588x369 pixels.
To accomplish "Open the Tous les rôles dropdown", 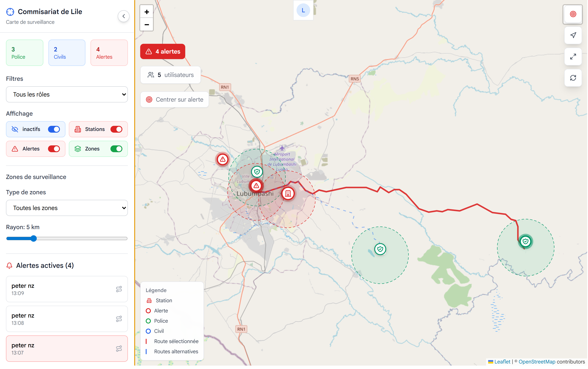I will pyautogui.click(x=66, y=94).
